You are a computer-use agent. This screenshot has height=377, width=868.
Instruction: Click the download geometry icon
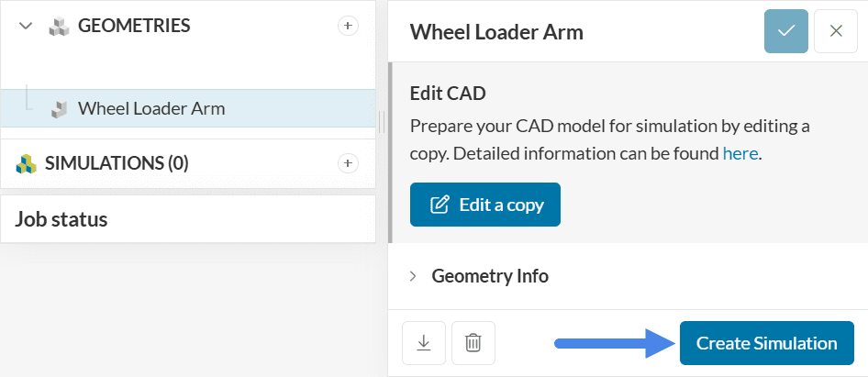click(x=423, y=343)
